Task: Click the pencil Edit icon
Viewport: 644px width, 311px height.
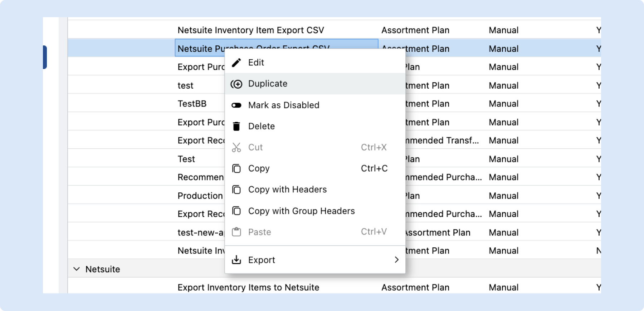Action: click(236, 63)
